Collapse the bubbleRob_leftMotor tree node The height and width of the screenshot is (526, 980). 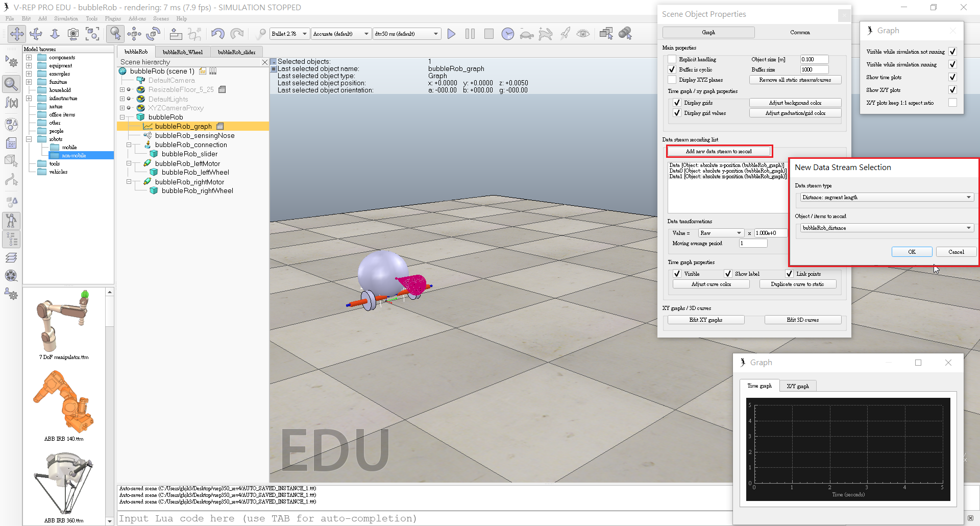(129, 163)
